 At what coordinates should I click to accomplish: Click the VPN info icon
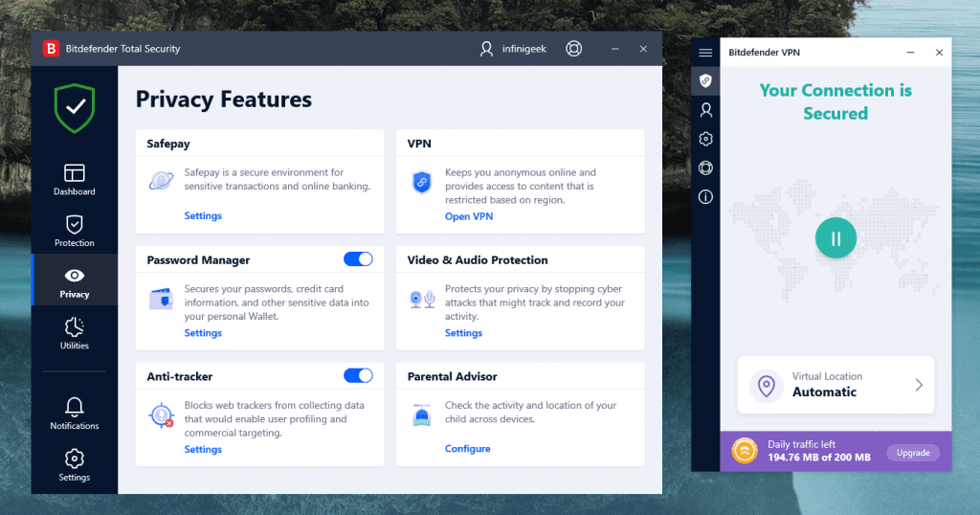pyautogui.click(x=706, y=197)
